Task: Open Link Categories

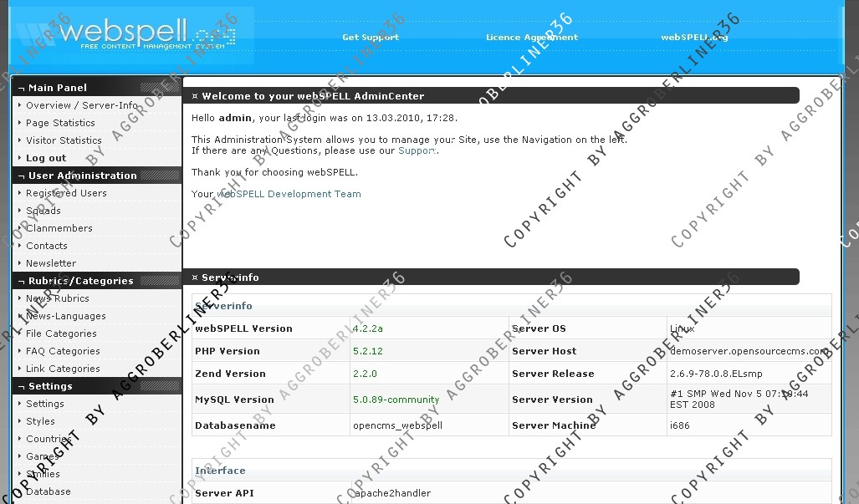Action: 63,369
